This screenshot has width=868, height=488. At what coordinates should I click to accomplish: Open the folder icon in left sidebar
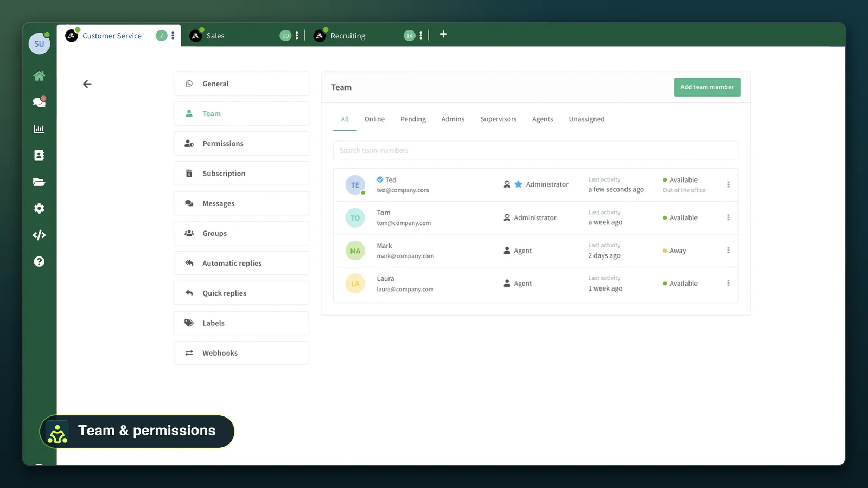39,182
